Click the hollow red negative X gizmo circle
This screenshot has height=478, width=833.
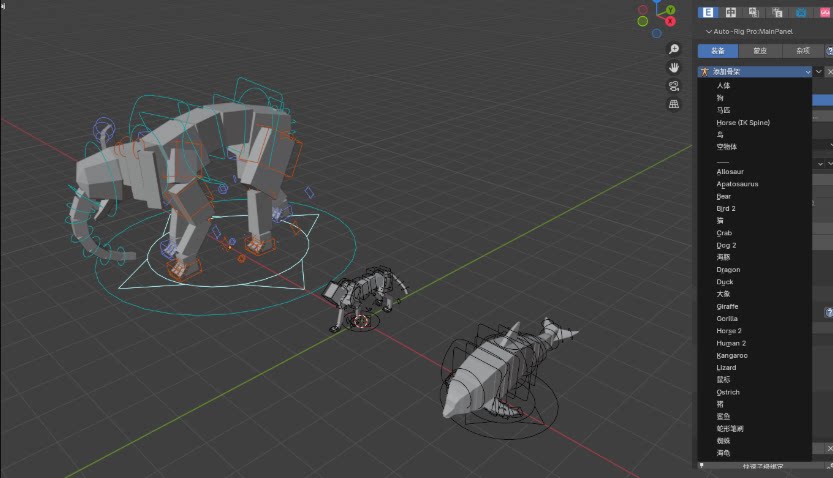click(x=643, y=10)
